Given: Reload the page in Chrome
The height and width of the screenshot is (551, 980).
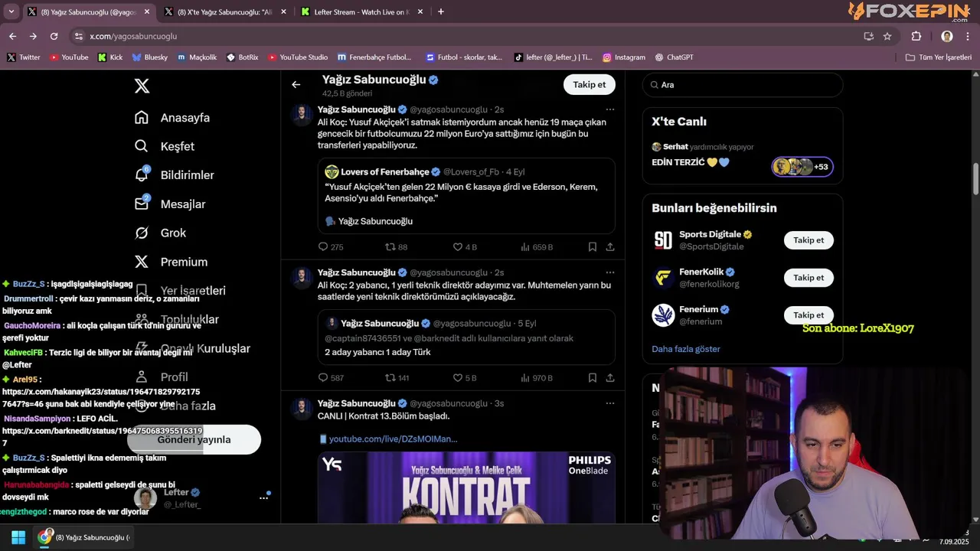Looking at the screenshot, I should [54, 36].
